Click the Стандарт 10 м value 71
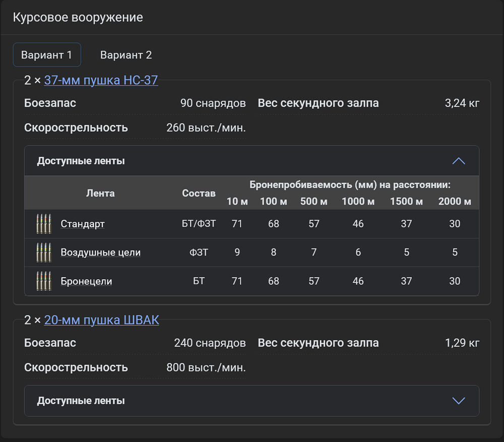504x442 pixels. (237, 224)
